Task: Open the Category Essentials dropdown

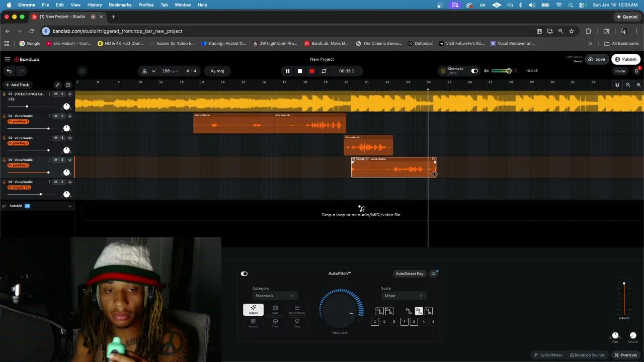Action: (274, 296)
